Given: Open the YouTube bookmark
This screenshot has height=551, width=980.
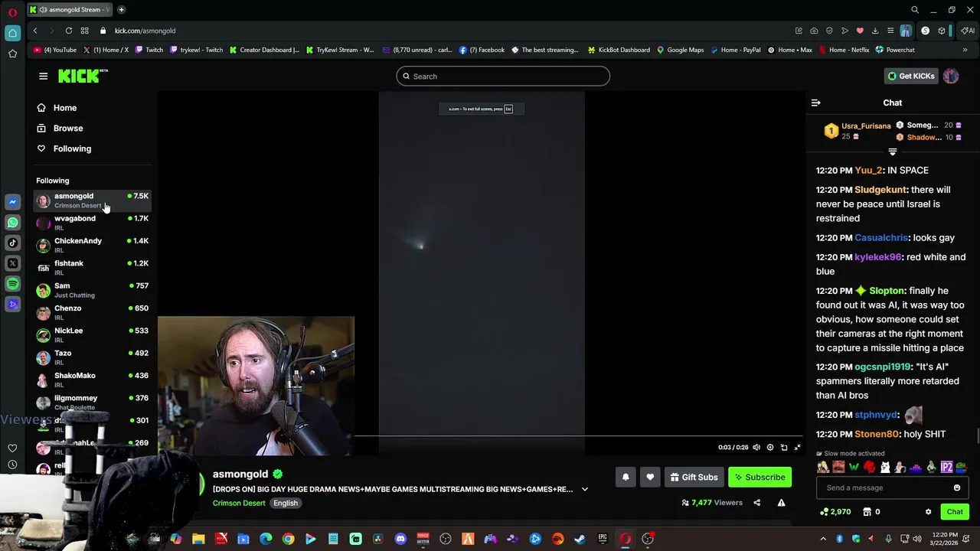Looking at the screenshot, I should (55, 50).
